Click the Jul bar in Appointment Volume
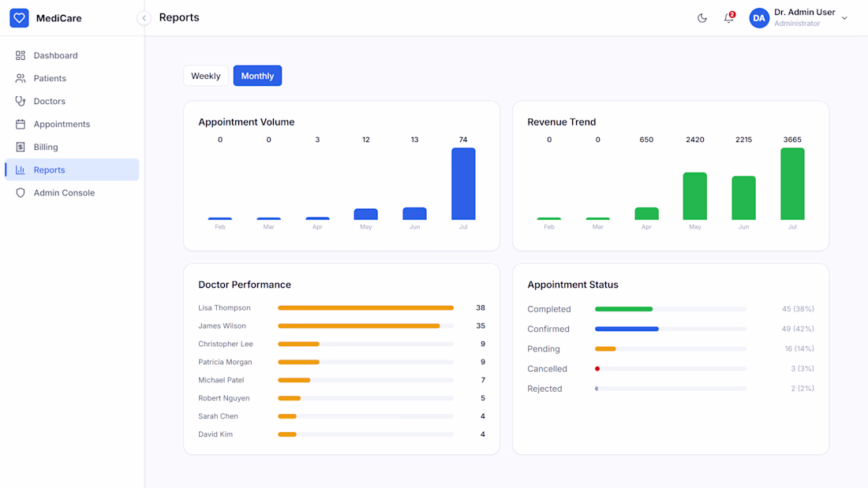 point(463,184)
